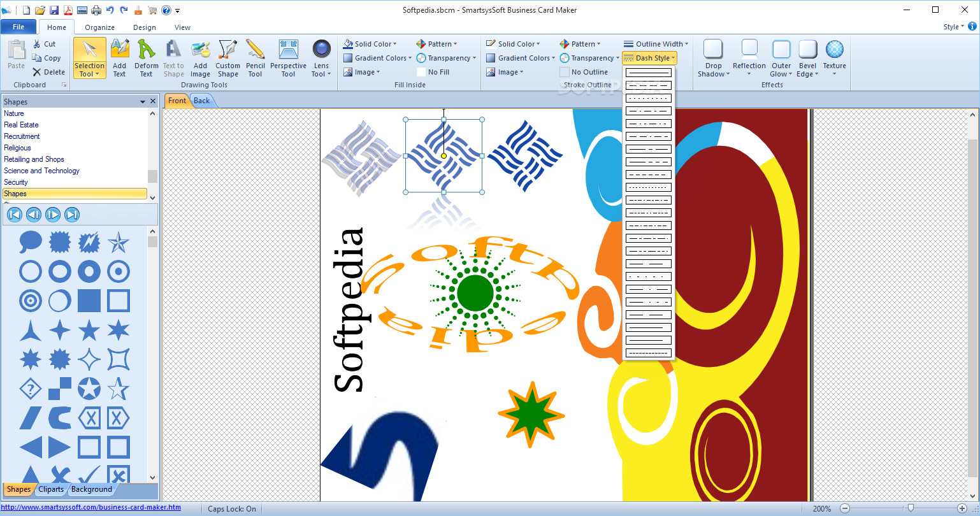
Task: Choose the solid line dash style
Action: tap(649, 73)
